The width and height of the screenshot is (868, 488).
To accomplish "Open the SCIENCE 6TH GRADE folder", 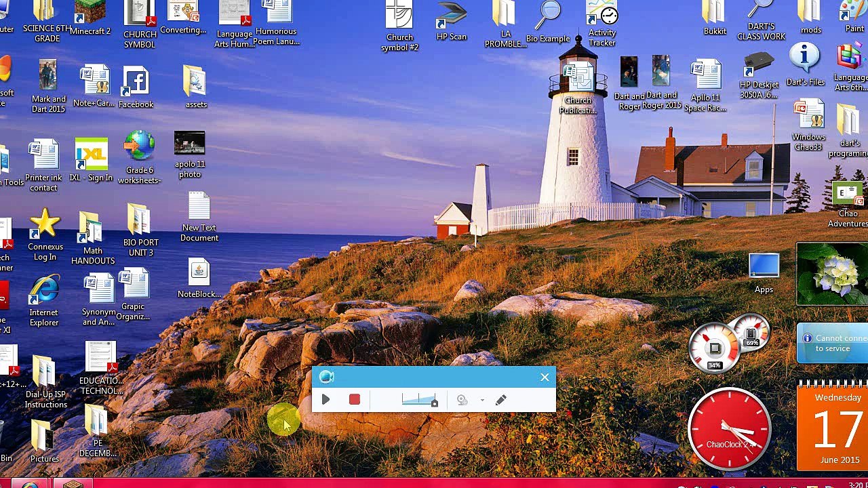I will [47, 21].
